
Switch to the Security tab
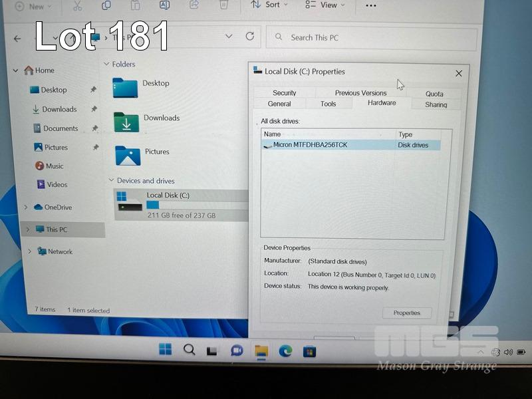(284, 93)
